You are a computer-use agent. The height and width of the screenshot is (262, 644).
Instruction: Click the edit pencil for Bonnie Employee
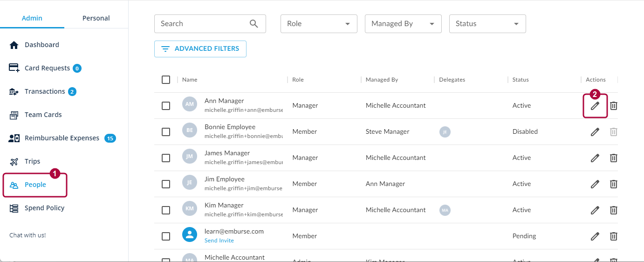[595, 132]
